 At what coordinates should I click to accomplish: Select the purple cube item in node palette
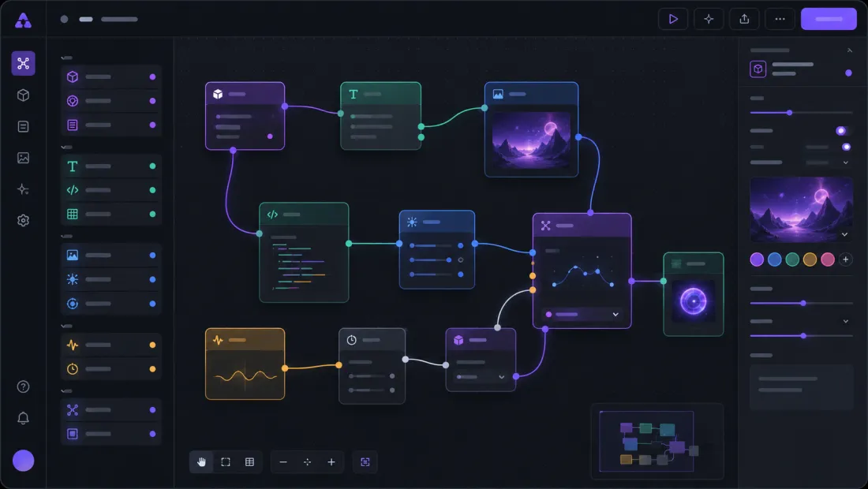click(x=111, y=77)
